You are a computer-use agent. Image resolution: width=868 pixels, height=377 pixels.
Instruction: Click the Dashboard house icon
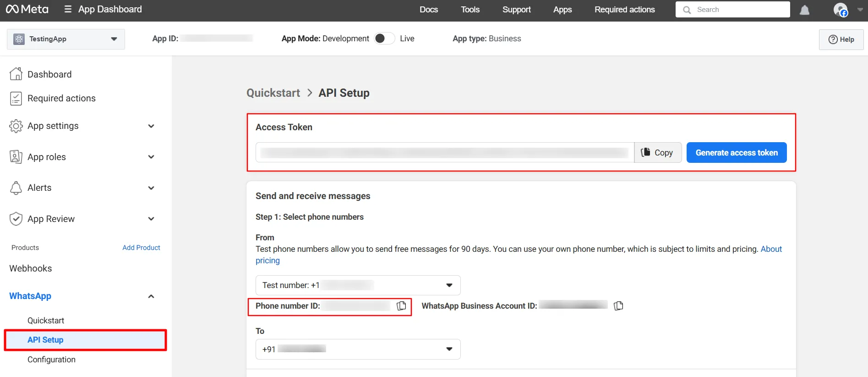pos(16,74)
